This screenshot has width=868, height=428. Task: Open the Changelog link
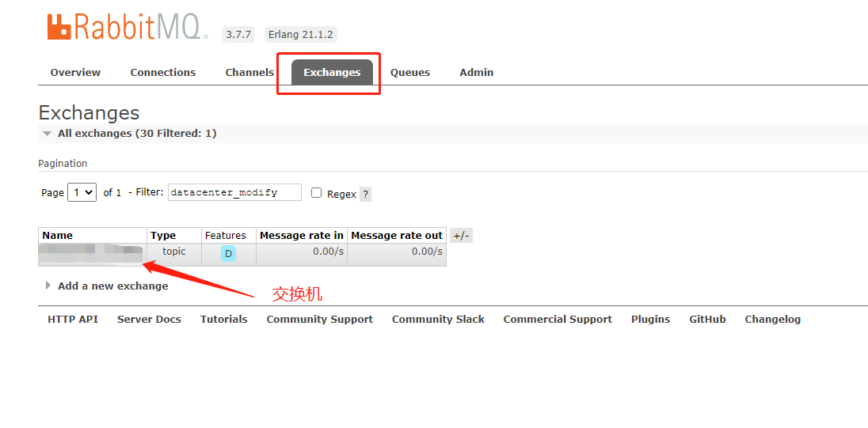(773, 319)
